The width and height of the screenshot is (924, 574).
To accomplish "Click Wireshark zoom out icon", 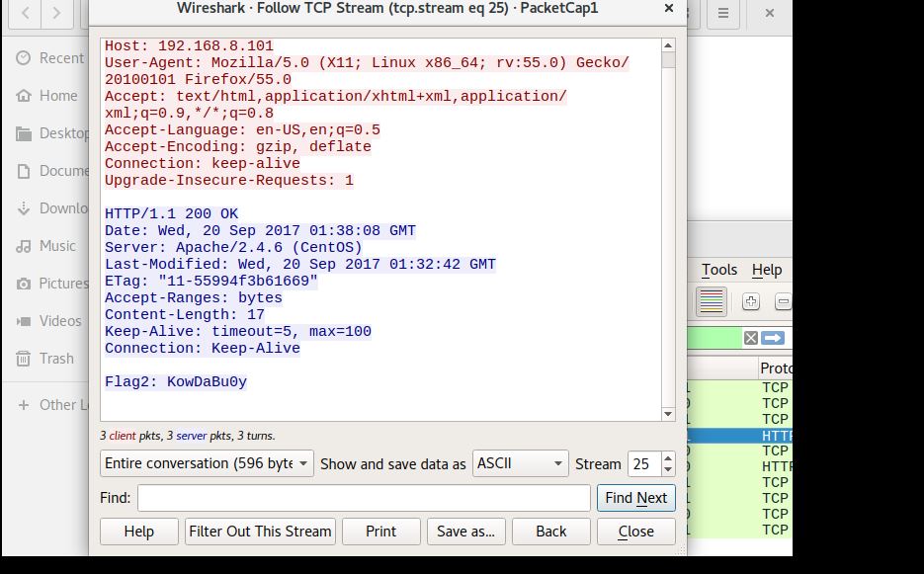I will [783, 301].
